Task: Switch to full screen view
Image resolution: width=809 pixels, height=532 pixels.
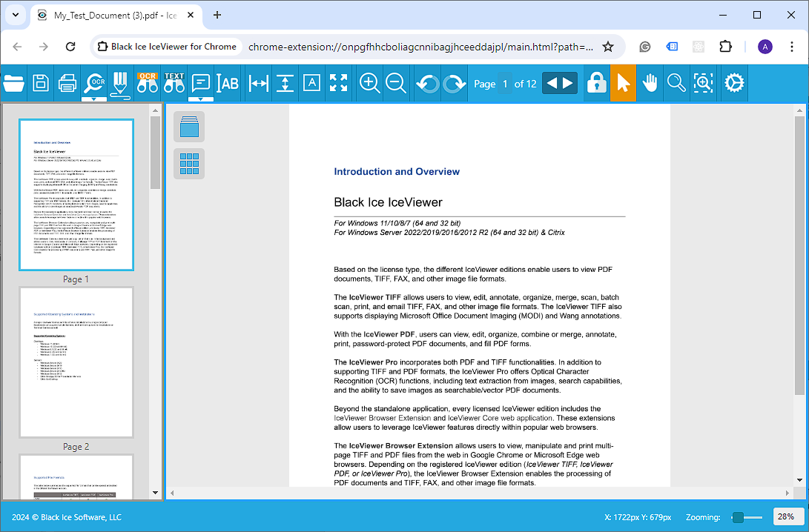Action: click(x=338, y=83)
